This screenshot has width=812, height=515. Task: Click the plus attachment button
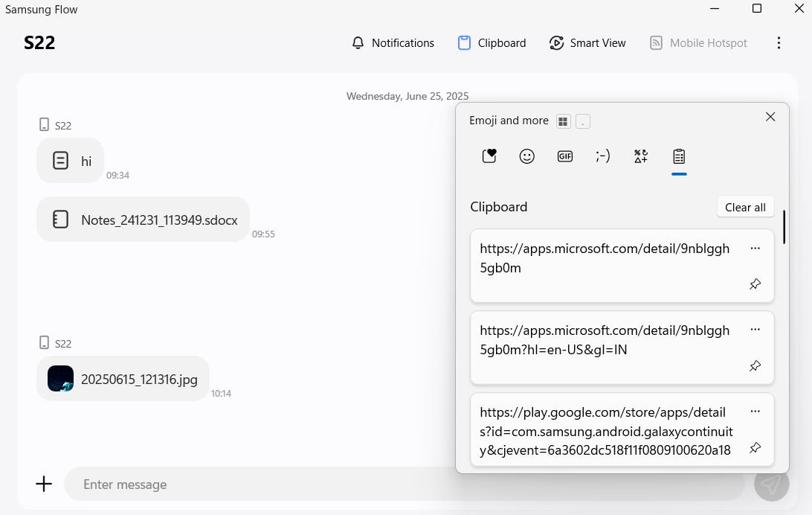pos(43,484)
